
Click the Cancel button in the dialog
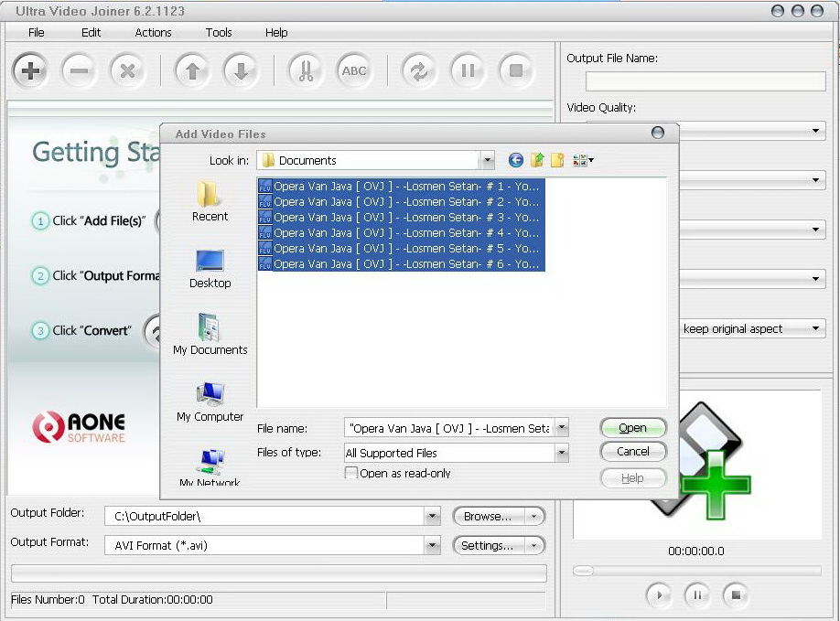[633, 451]
